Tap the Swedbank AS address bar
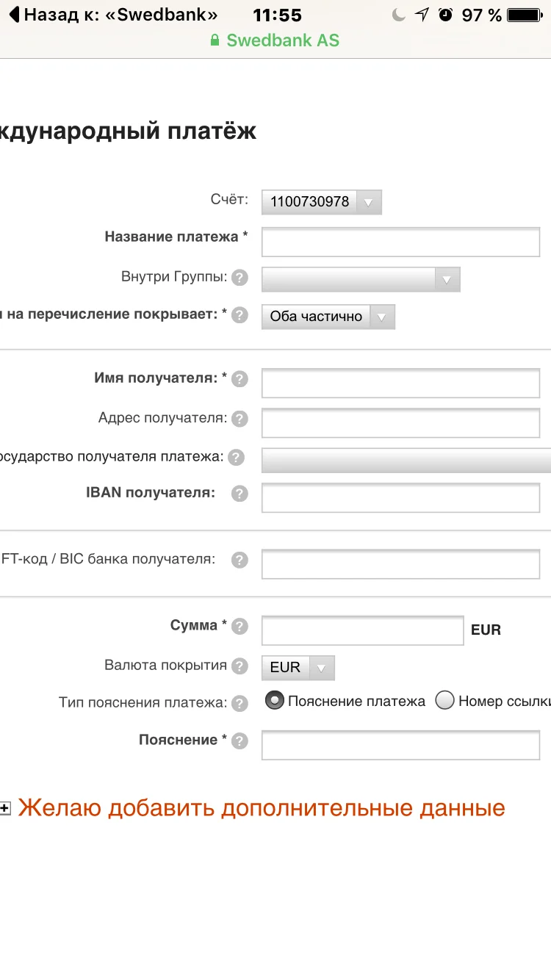This screenshot has width=551, height=980. pyautogui.click(x=275, y=40)
